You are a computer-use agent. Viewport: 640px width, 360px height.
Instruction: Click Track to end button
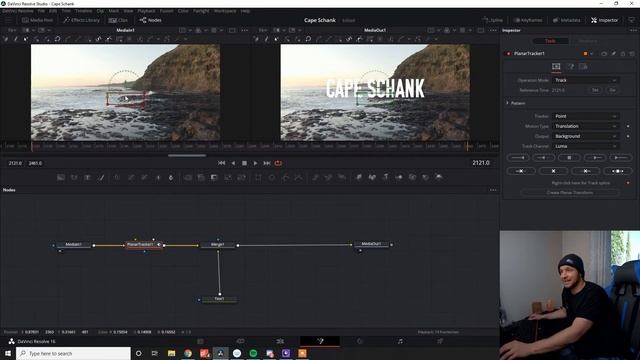(620, 158)
